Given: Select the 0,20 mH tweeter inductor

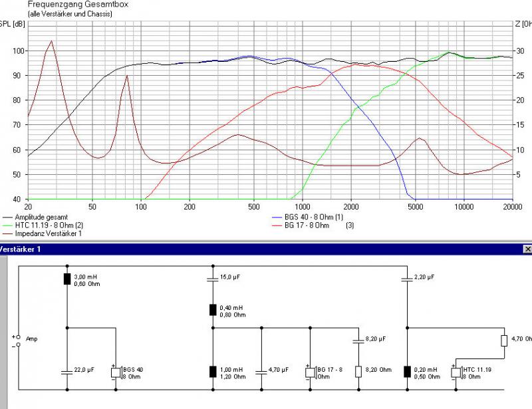Looking at the screenshot, I should point(407,372).
